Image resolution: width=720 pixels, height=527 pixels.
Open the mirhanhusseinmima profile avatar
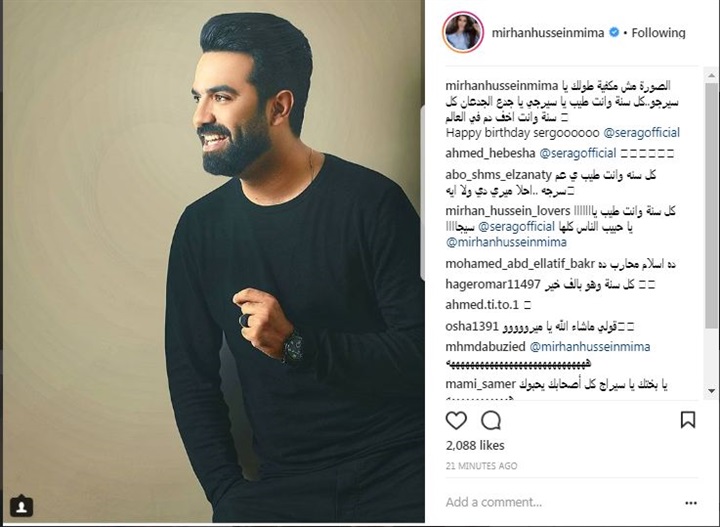point(463,33)
